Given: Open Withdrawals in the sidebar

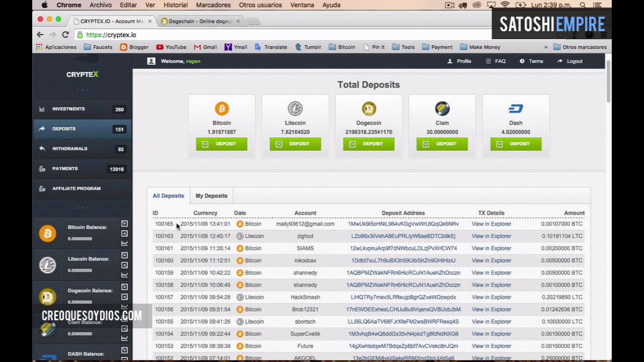Looking at the screenshot, I should point(83,149).
